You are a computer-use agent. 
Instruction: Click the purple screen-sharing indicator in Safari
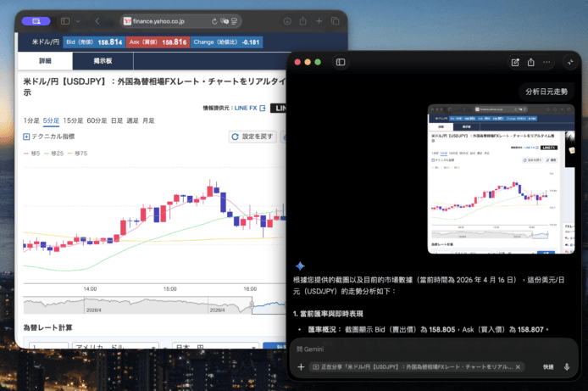(x=36, y=21)
